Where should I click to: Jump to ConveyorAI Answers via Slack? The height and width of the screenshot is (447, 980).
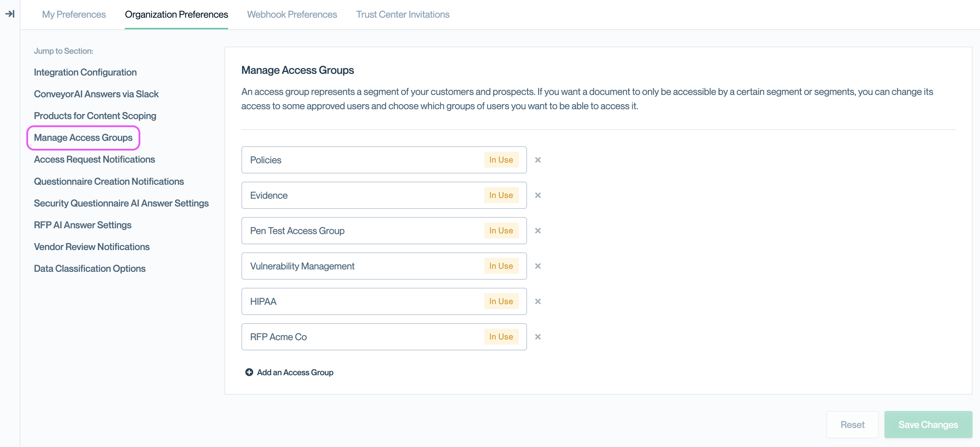(x=96, y=94)
